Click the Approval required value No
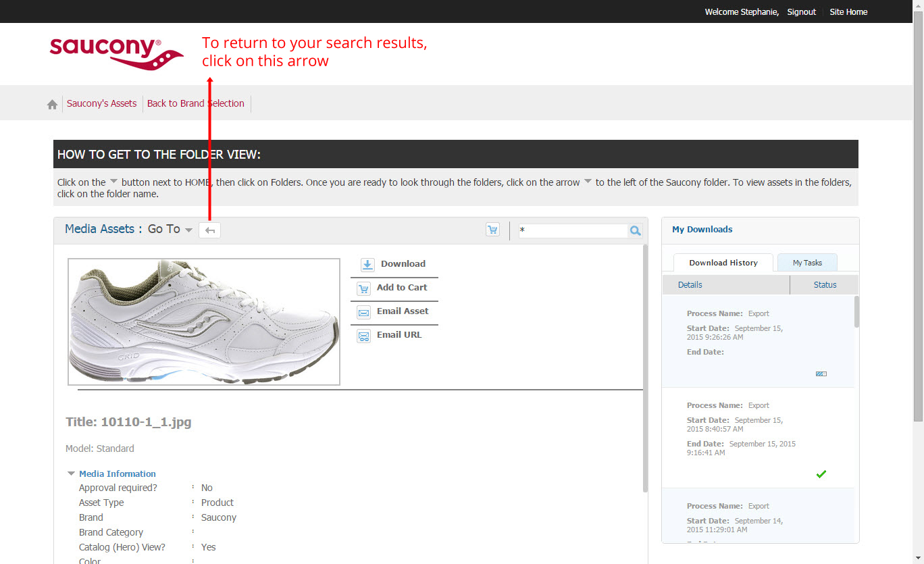Viewport: 924px width, 564px height. tap(207, 488)
